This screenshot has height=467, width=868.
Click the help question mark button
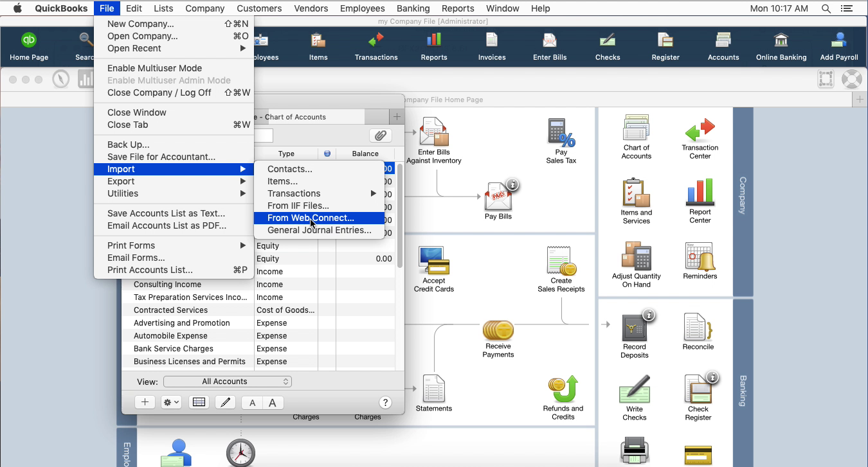[x=385, y=403]
